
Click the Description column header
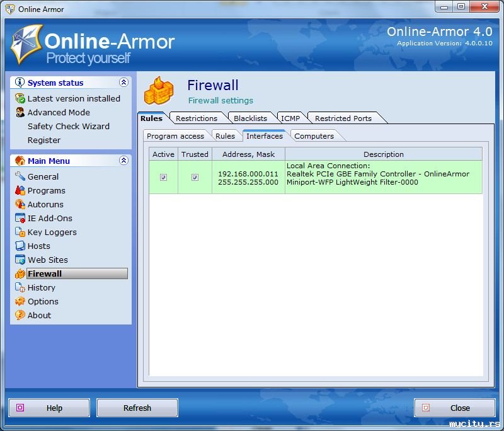point(384,154)
